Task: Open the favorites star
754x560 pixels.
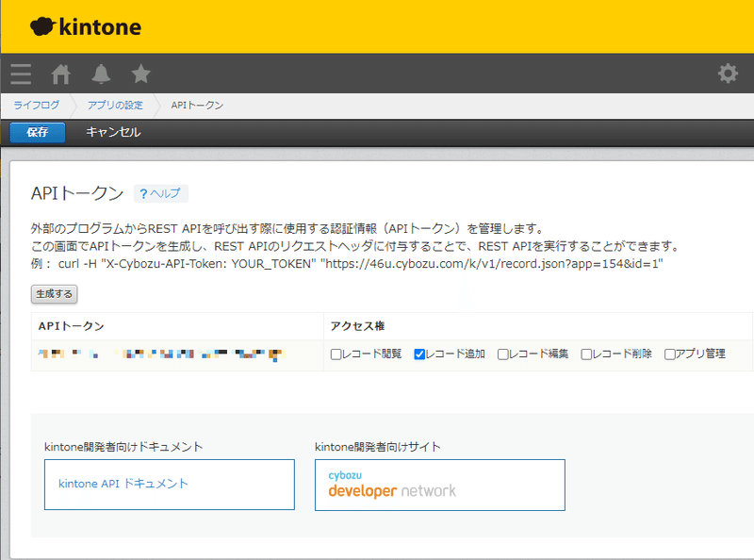Action: click(140, 74)
